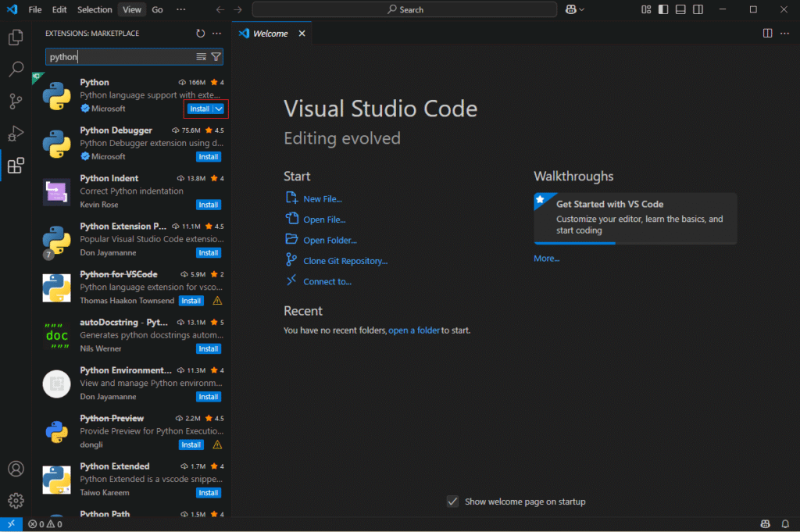Click the Open File link

[x=324, y=220]
